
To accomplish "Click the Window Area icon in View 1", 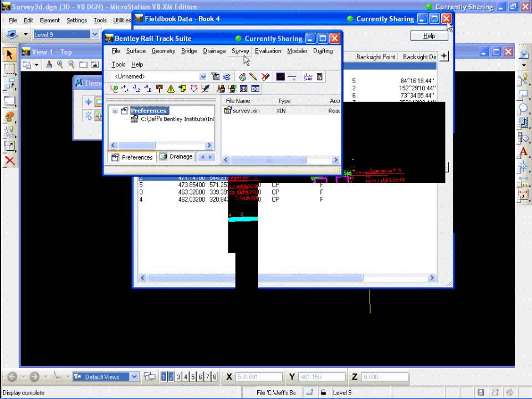I will 83,64.
